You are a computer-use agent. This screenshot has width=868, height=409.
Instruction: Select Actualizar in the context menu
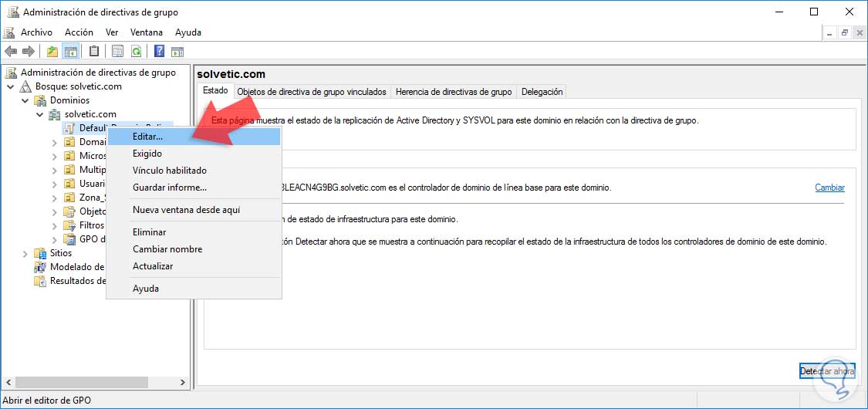coord(194,266)
